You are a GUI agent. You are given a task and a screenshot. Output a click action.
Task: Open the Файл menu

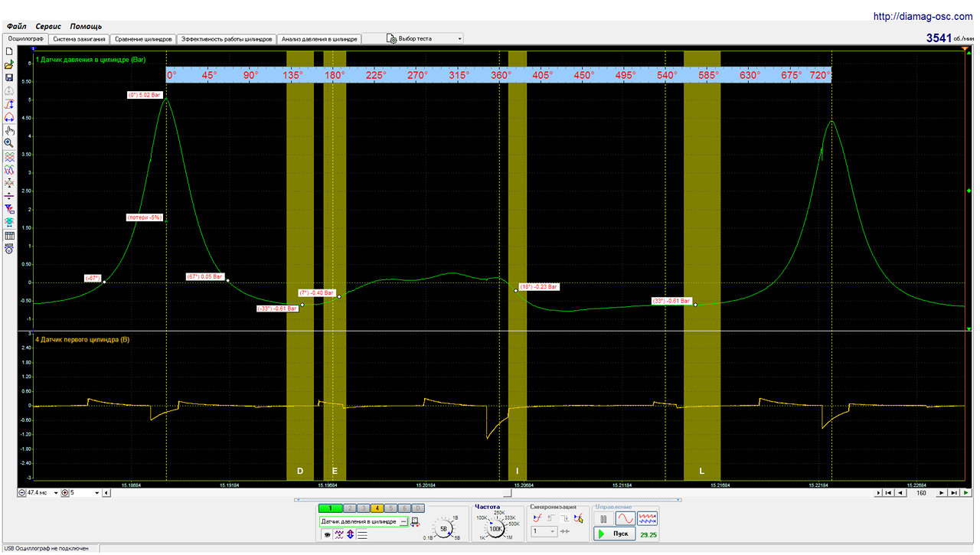pyautogui.click(x=16, y=26)
